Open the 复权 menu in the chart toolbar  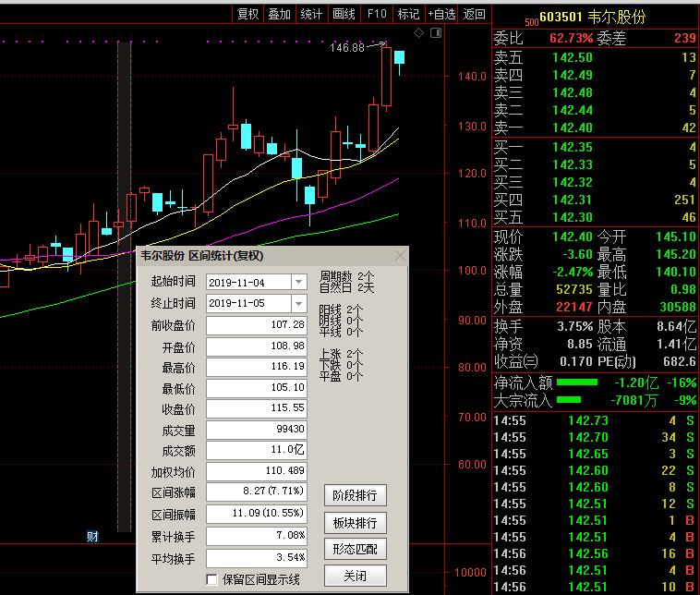pos(247,14)
